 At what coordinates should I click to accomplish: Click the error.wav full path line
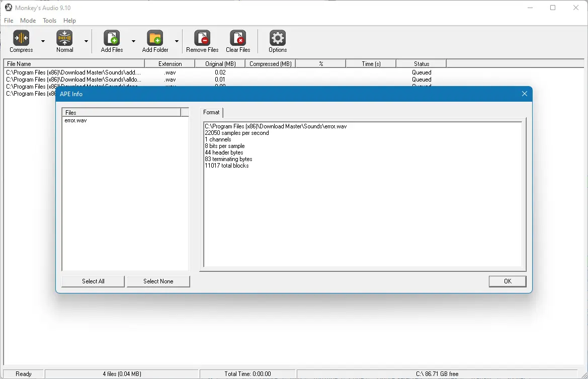276,126
